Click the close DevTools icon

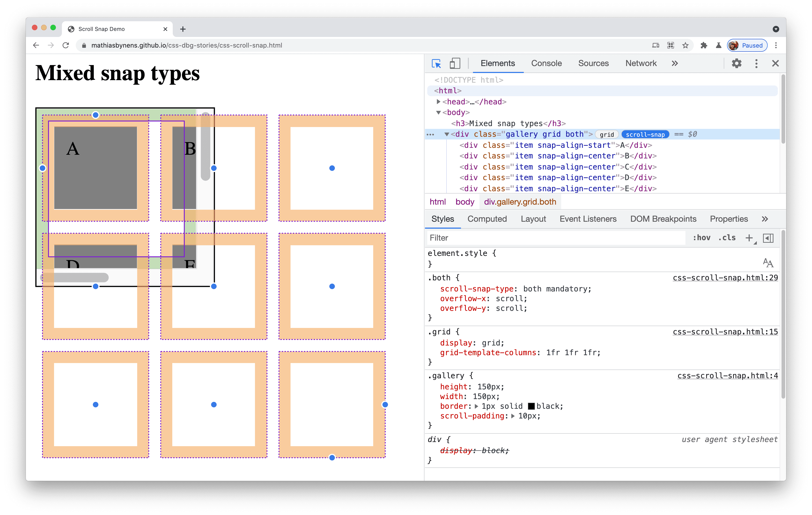(776, 63)
